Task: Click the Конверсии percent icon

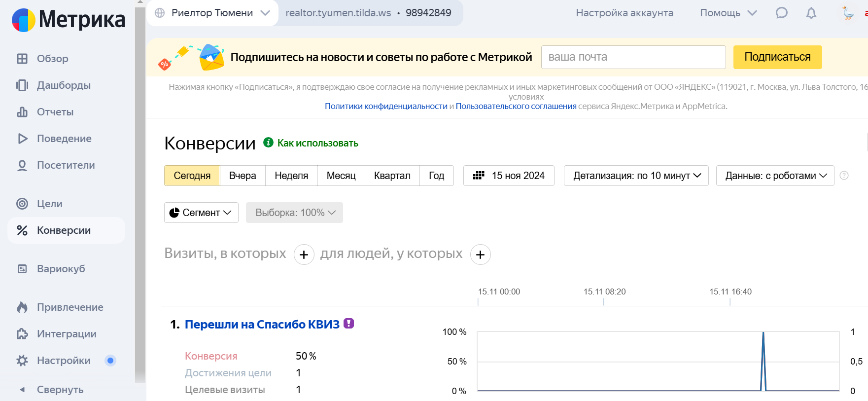Action: (x=22, y=230)
